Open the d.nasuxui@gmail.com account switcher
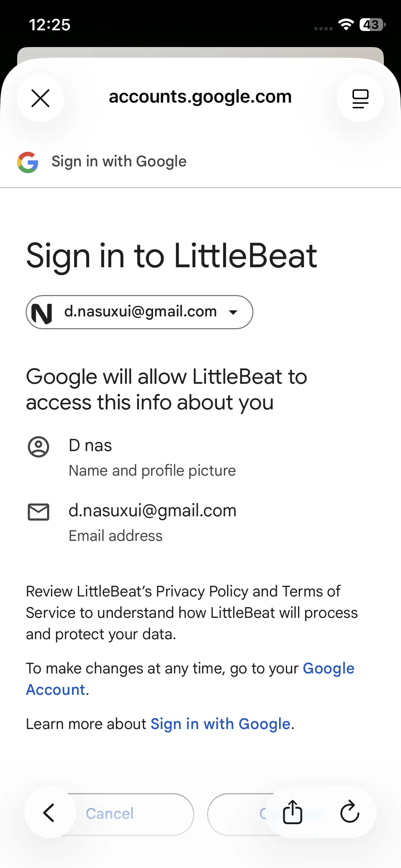This screenshot has height=868, width=401. point(140,312)
